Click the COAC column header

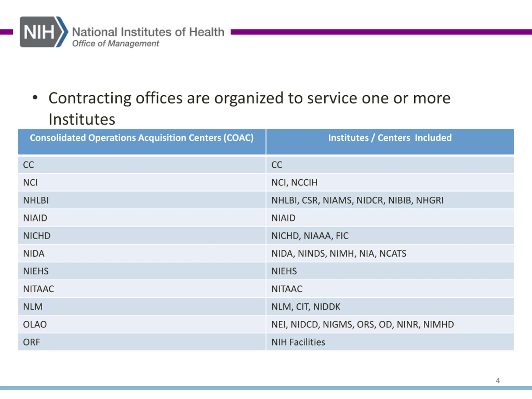click(x=142, y=138)
